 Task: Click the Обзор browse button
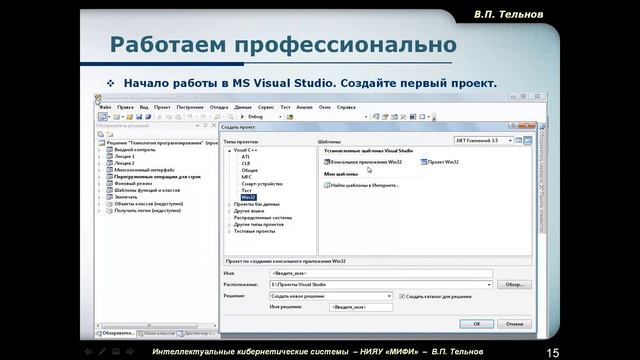pos(514,284)
